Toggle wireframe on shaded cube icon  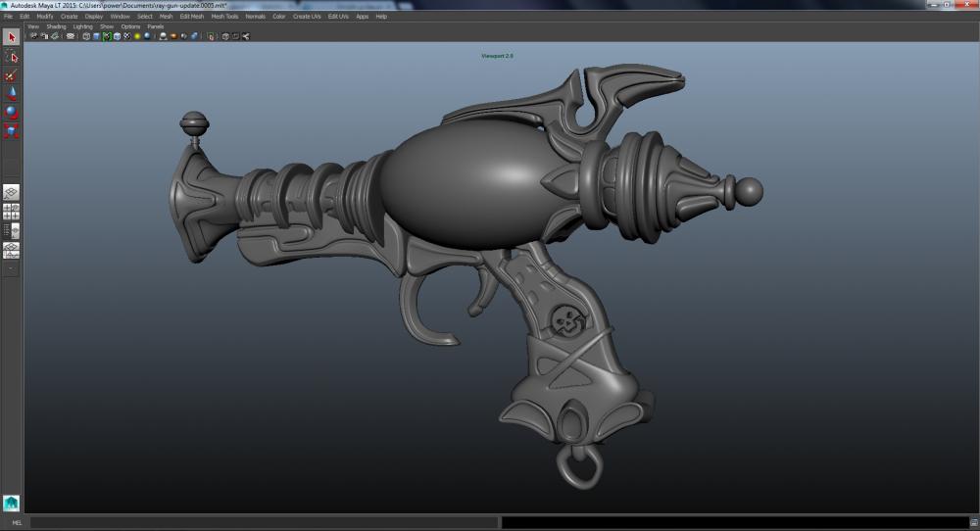point(117,36)
